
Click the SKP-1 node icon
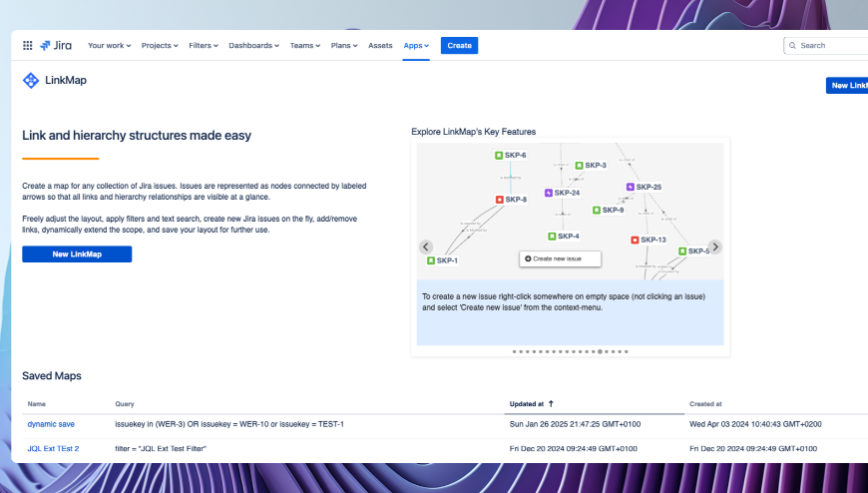(x=431, y=260)
